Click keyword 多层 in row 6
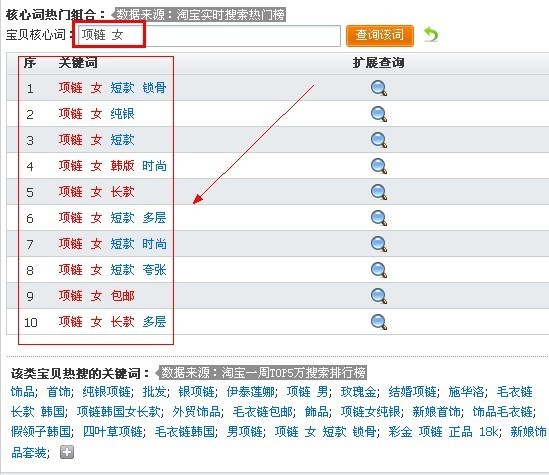This screenshot has width=549, height=475. [x=154, y=218]
